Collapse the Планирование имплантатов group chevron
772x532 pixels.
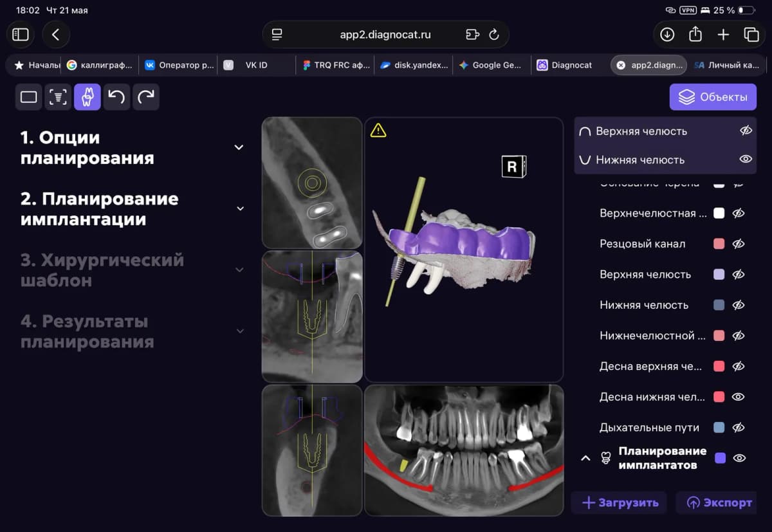click(x=585, y=458)
